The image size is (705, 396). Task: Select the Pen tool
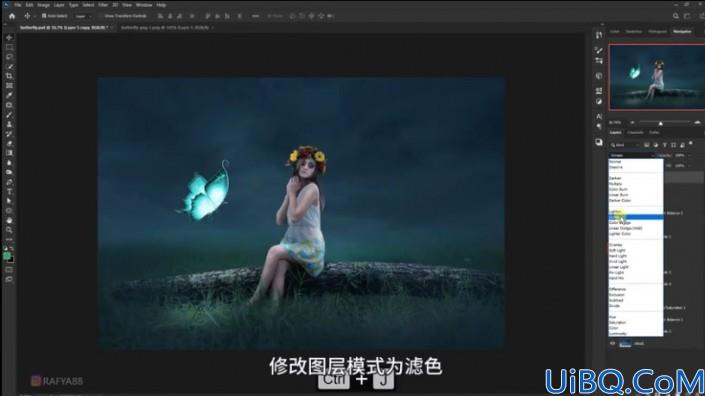[9, 182]
